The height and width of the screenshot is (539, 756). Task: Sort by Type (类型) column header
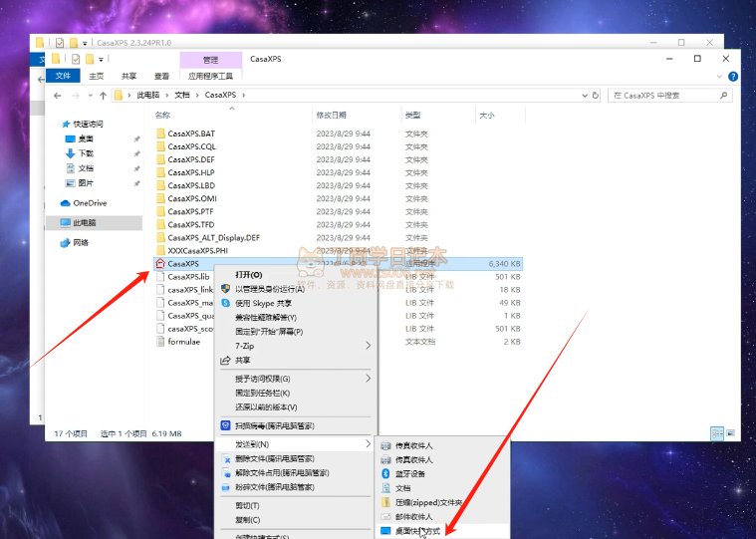[412, 116]
